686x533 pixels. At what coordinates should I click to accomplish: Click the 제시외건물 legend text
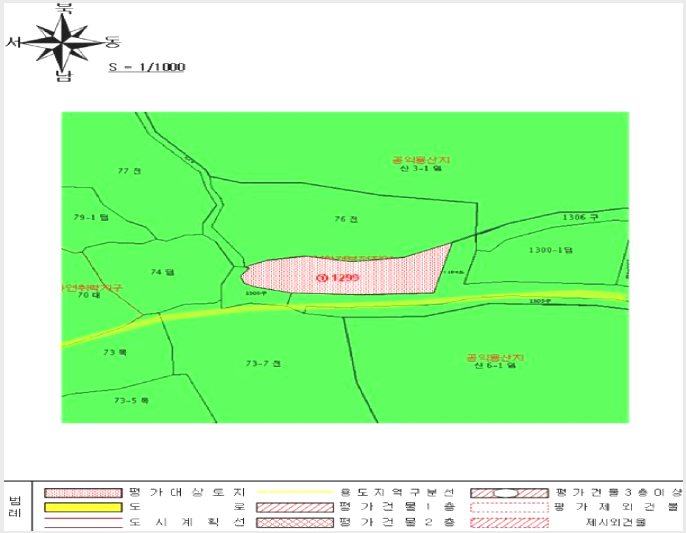tap(616, 522)
